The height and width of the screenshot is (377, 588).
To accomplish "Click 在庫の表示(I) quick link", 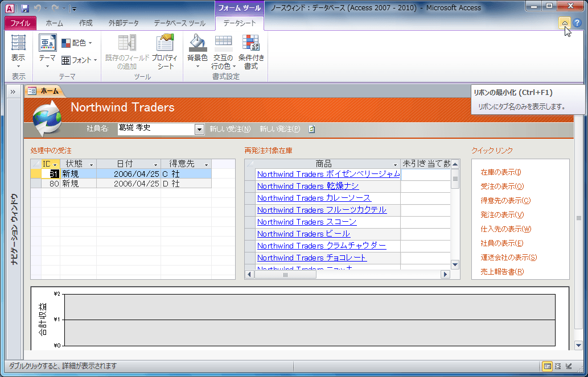I will tap(500, 172).
